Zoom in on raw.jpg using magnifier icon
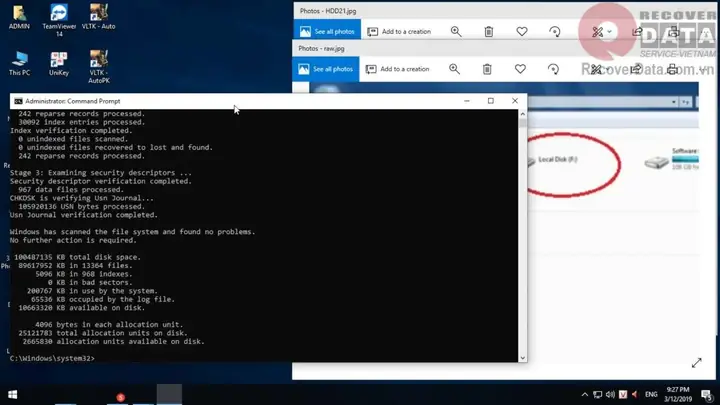Screen dimensions: 720x405 [x=456, y=69]
